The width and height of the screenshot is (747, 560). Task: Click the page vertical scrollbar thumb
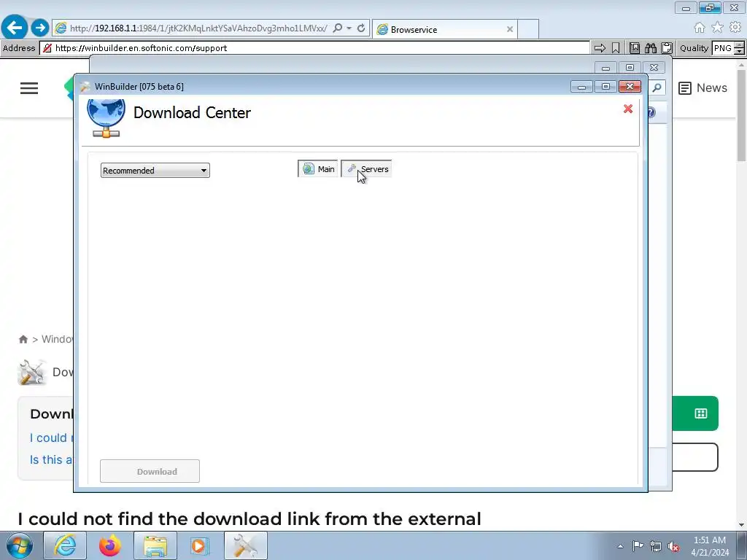point(742,115)
